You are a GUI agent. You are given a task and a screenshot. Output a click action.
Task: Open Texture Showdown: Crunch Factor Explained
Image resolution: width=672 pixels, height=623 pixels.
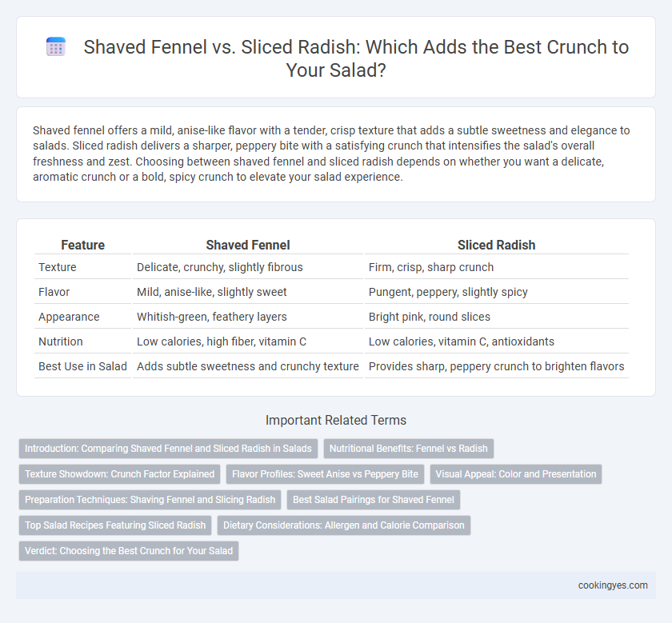119,474
